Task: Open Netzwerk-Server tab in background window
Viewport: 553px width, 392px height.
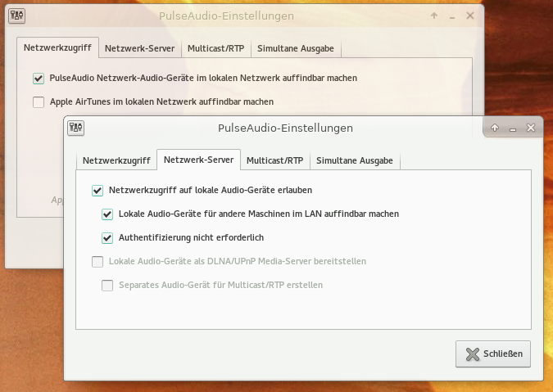Action: [139, 48]
